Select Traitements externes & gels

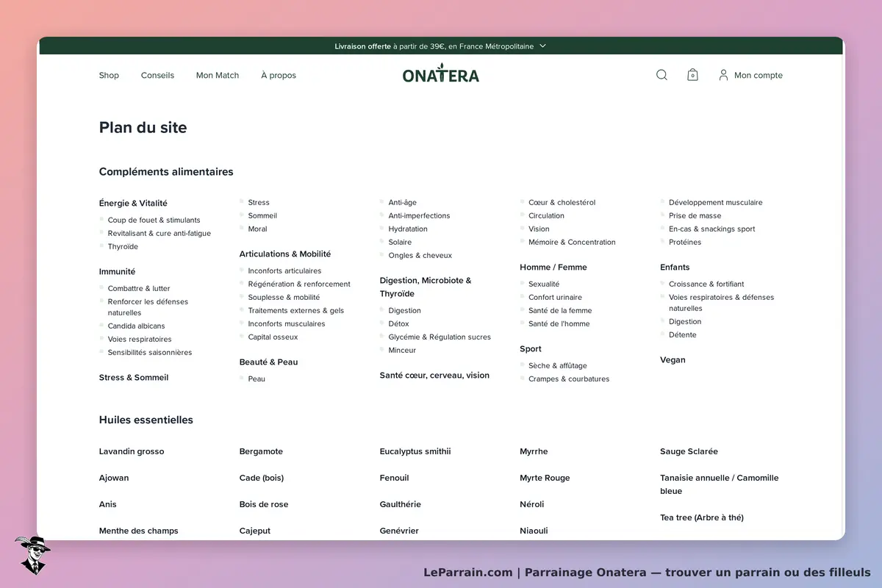[296, 310]
